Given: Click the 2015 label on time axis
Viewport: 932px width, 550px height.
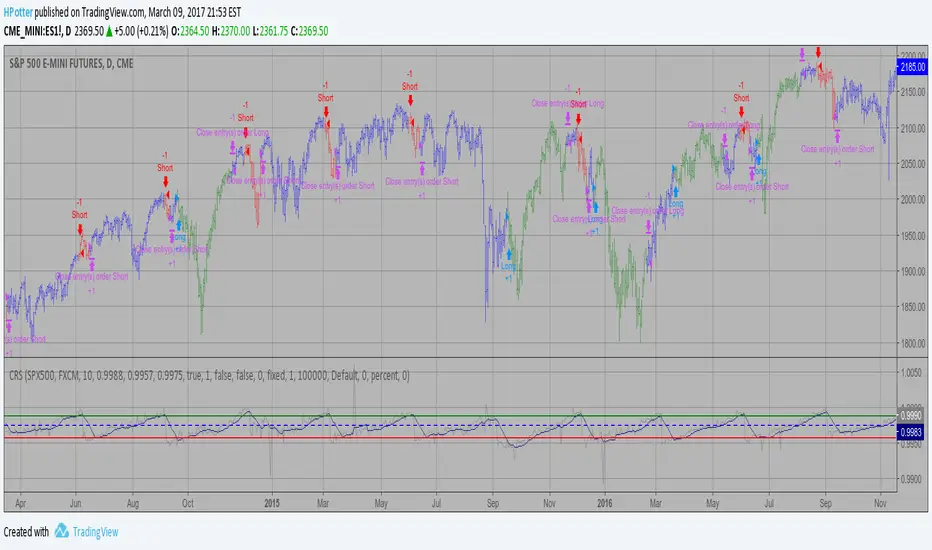Looking at the screenshot, I should click(272, 503).
